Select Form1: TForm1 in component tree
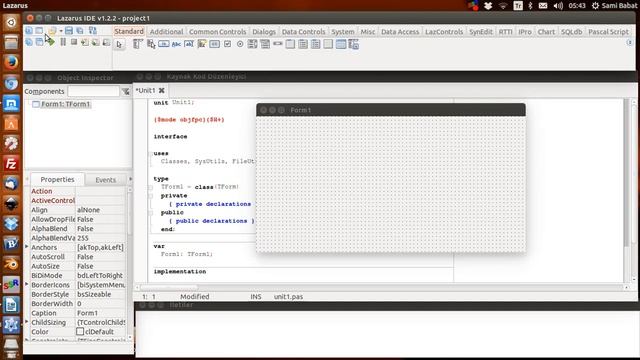 coord(65,104)
